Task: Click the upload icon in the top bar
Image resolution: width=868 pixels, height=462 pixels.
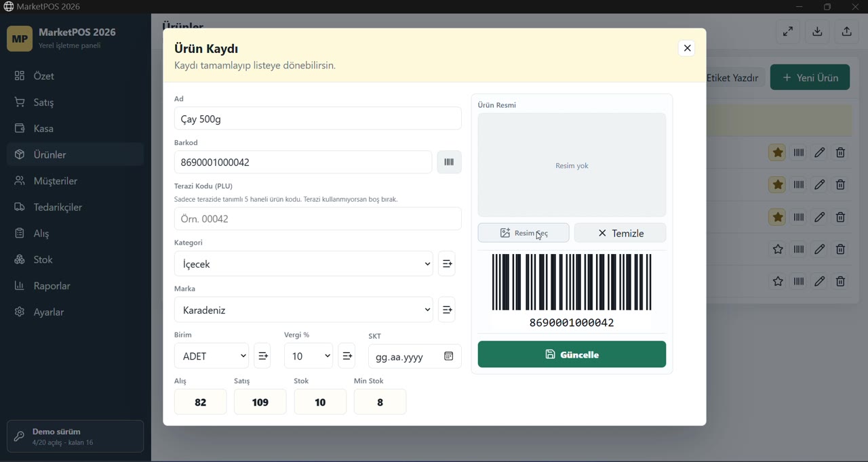Action: pos(846,32)
